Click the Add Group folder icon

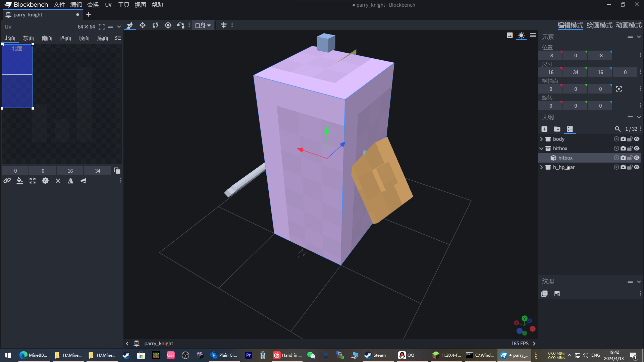[x=557, y=129]
